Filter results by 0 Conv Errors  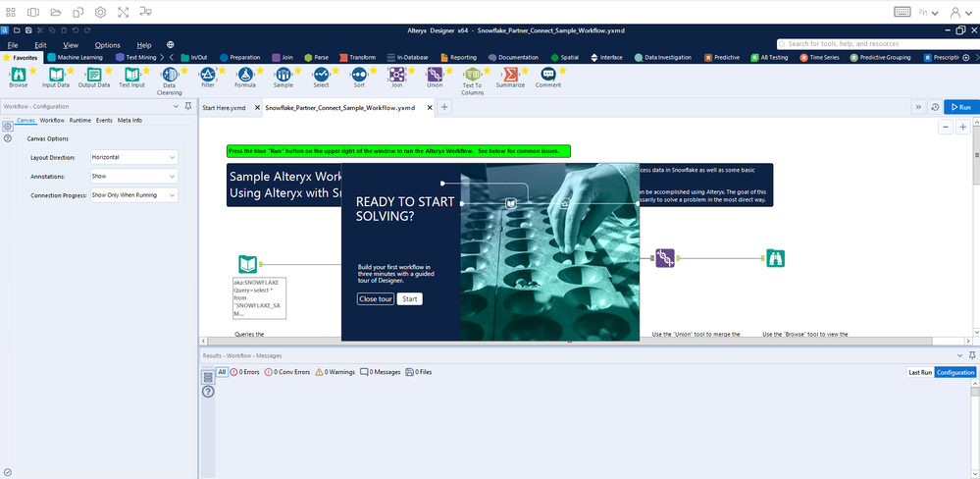[286, 372]
